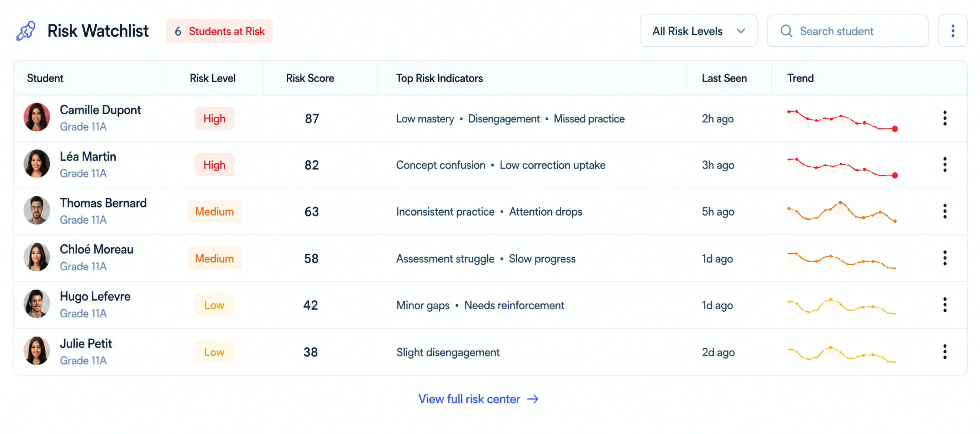Sort by the Risk Level column header

tap(212, 78)
